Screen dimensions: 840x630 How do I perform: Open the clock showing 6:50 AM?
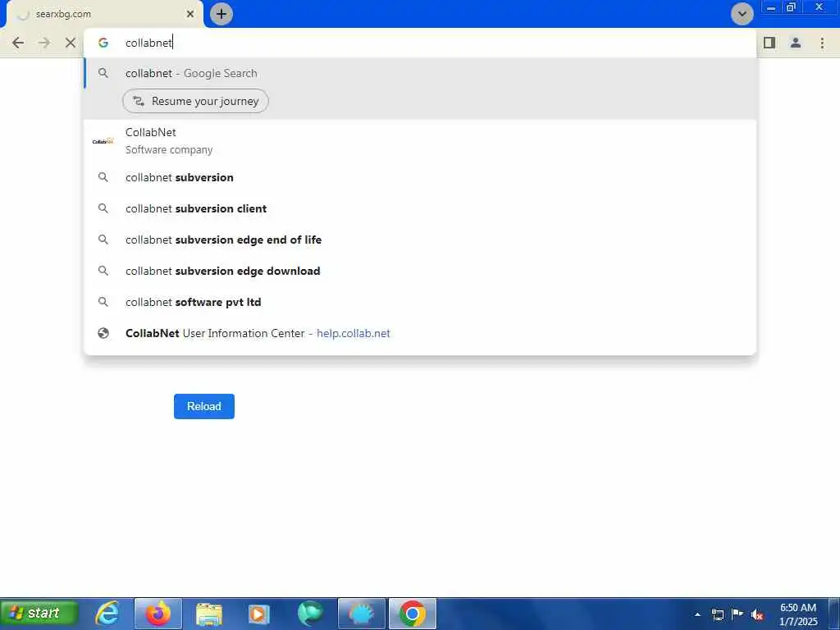[x=797, y=614]
